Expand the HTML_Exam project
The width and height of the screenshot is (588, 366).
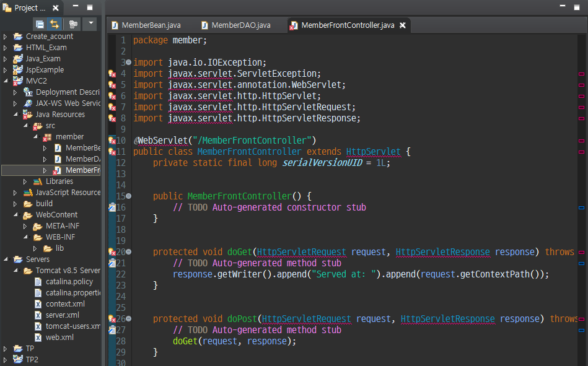[x=5, y=48]
